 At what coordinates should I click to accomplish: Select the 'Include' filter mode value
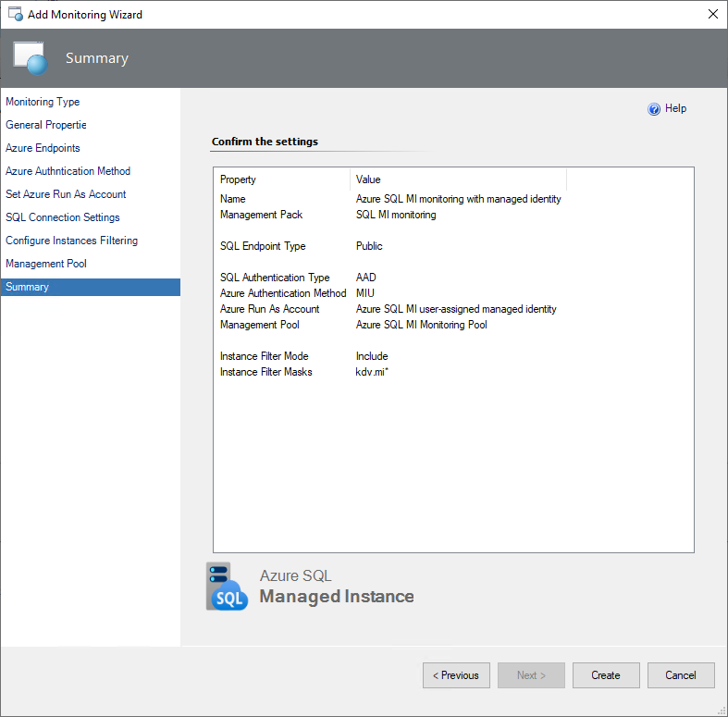tap(372, 356)
